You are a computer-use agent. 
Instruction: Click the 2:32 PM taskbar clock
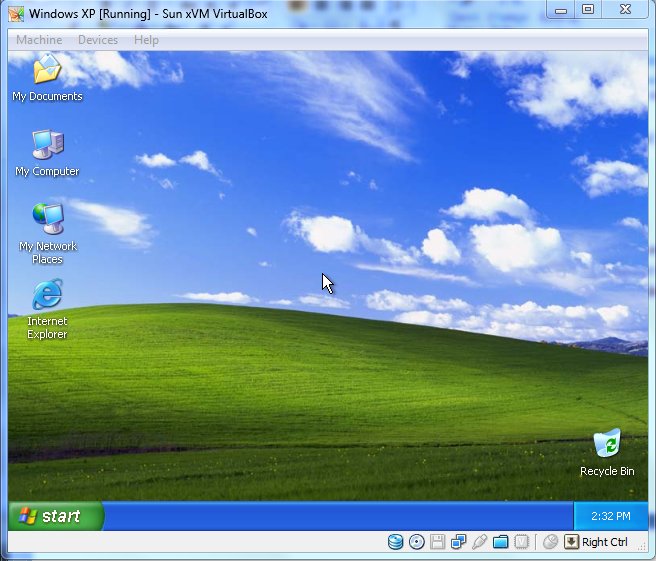610,516
